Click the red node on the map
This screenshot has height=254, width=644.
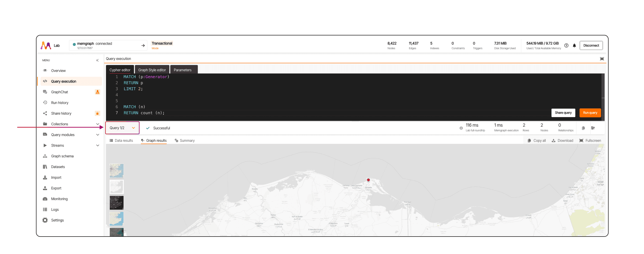point(368,180)
